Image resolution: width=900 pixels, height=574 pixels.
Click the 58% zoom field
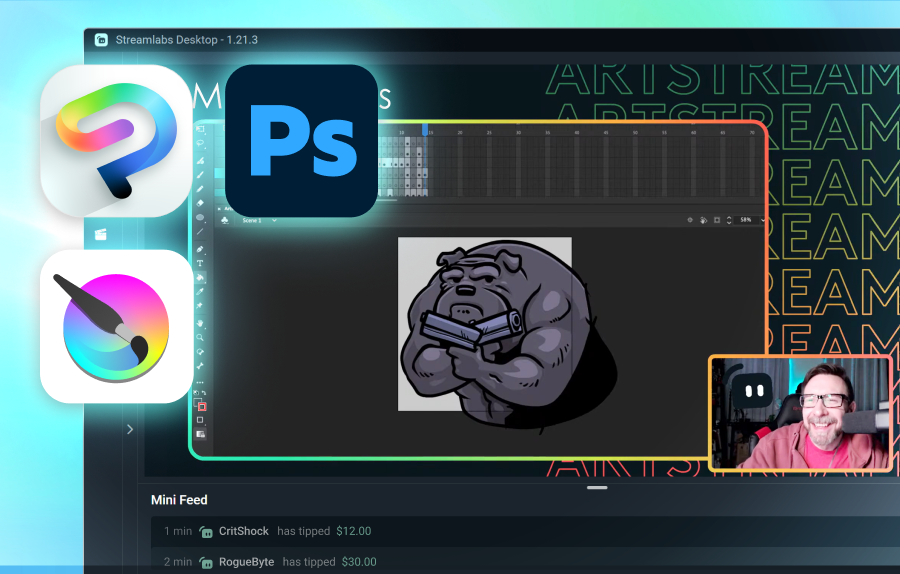pyautogui.click(x=746, y=220)
